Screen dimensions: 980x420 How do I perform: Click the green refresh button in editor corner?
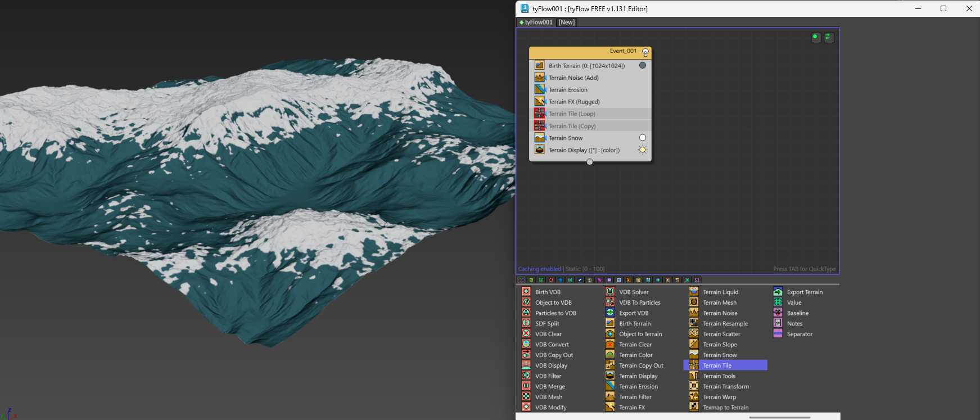tap(829, 38)
